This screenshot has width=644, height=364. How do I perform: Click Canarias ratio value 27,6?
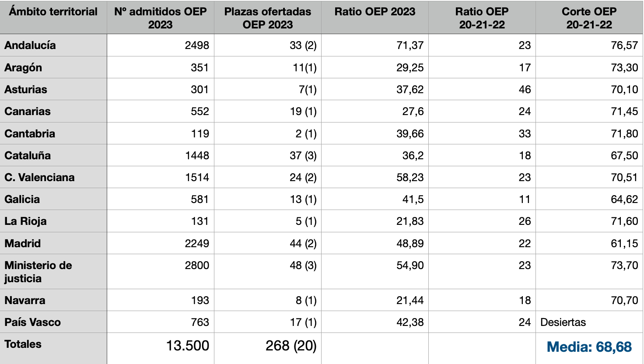(x=413, y=112)
